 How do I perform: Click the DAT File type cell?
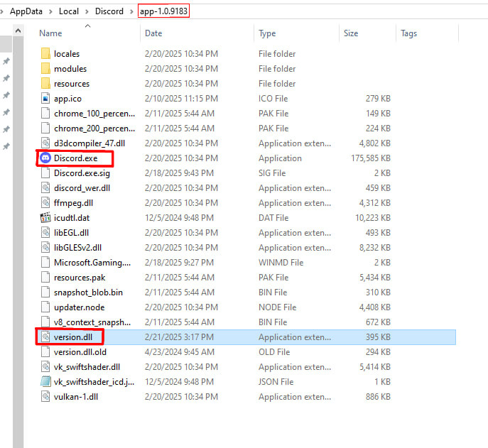pos(273,217)
